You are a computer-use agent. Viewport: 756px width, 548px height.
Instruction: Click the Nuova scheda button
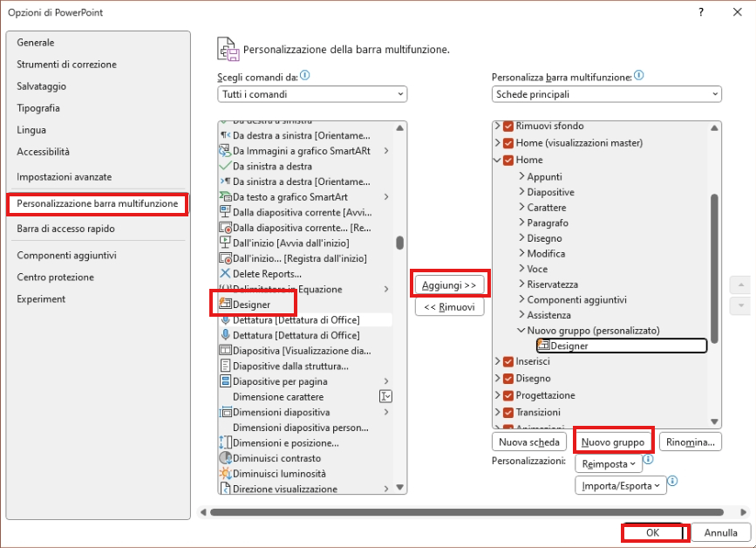[529, 442]
